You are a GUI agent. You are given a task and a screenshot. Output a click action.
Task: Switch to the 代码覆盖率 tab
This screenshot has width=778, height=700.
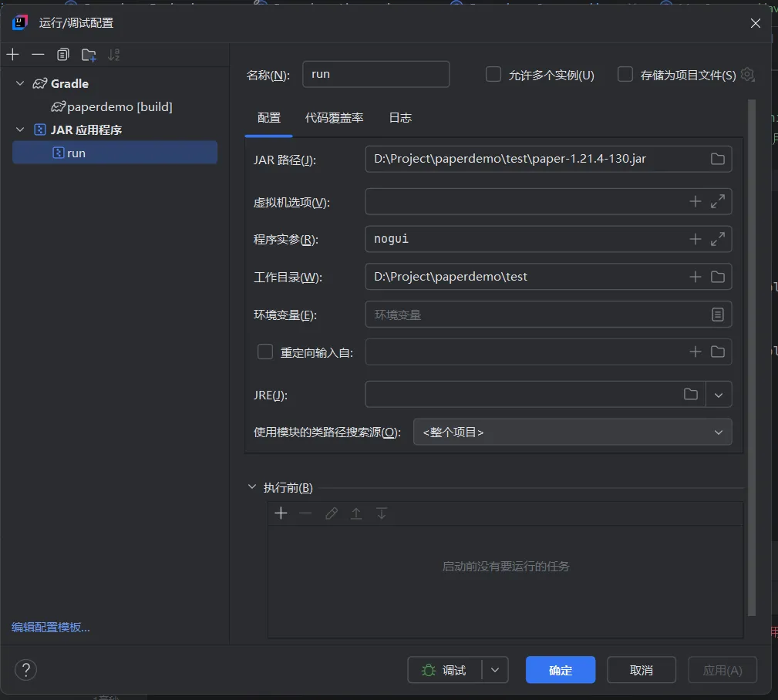[x=334, y=118]
